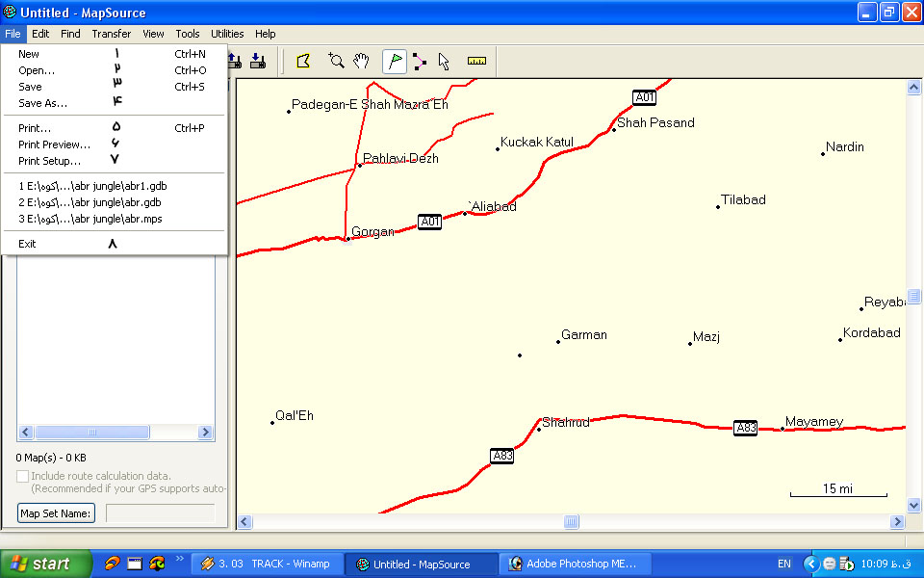The width and height of the screenshot is (924, 578).
Task: Click the map set name text field
Action: click(x=160, y=513)
